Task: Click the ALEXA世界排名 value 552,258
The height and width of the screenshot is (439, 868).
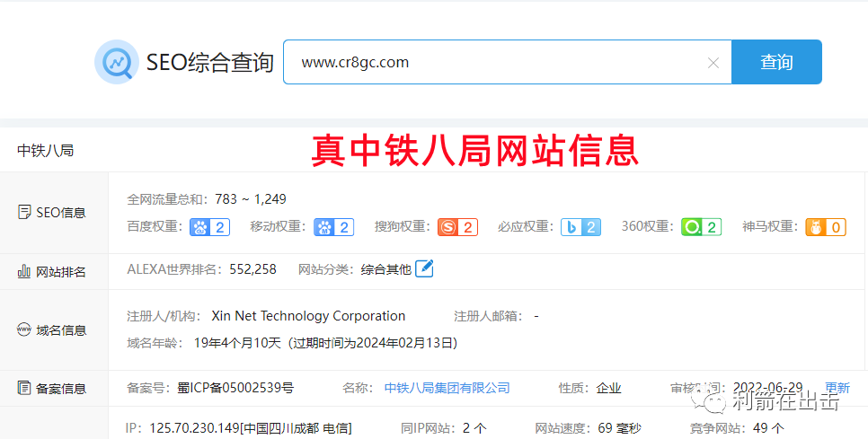Action: [x=253, y=269]
